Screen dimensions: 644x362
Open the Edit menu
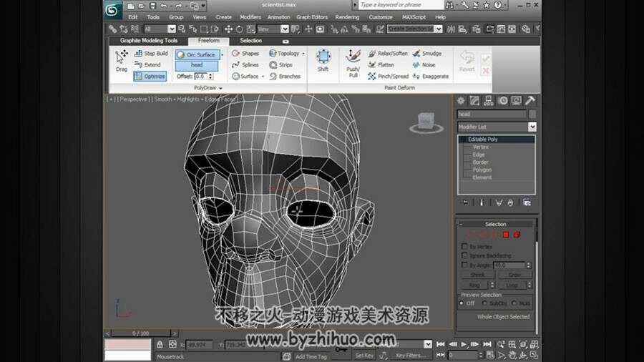132,17
